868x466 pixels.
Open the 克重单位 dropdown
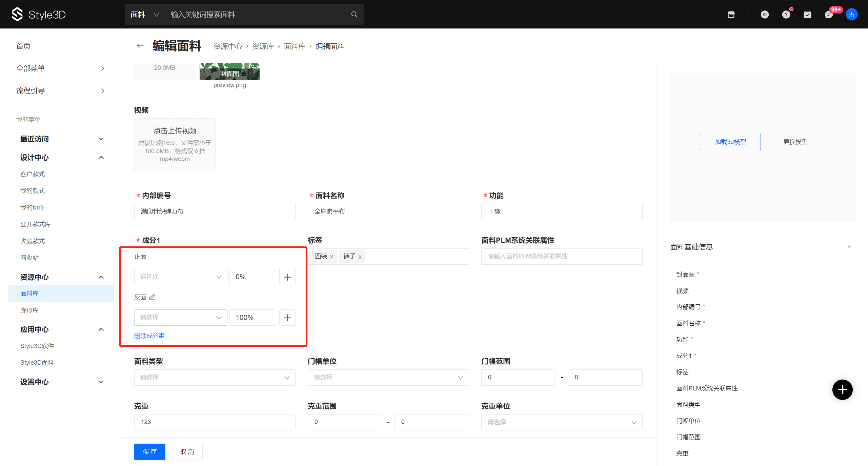pos(562,422)
